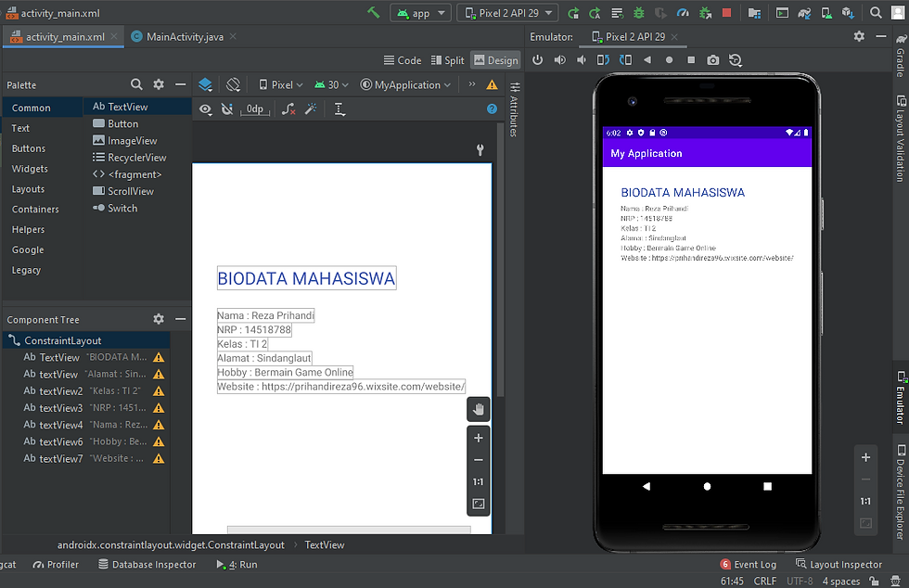
Task: Set design zoom to 1:1
Action: (479, 482)
